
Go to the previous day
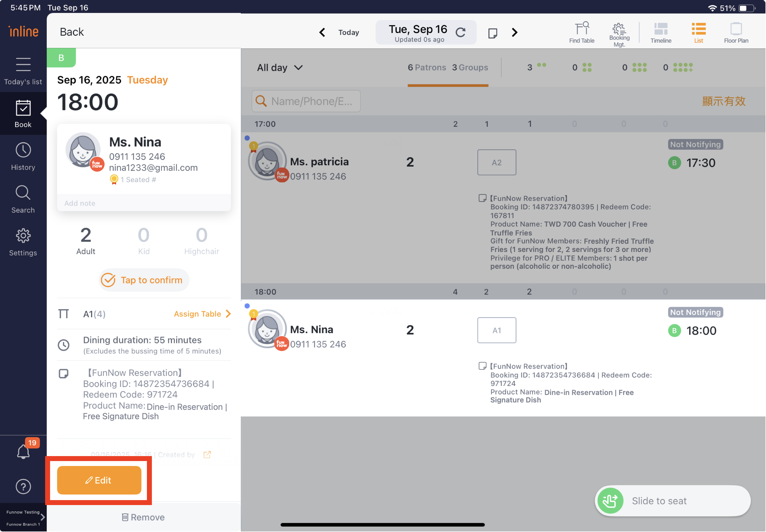[322, 32]
